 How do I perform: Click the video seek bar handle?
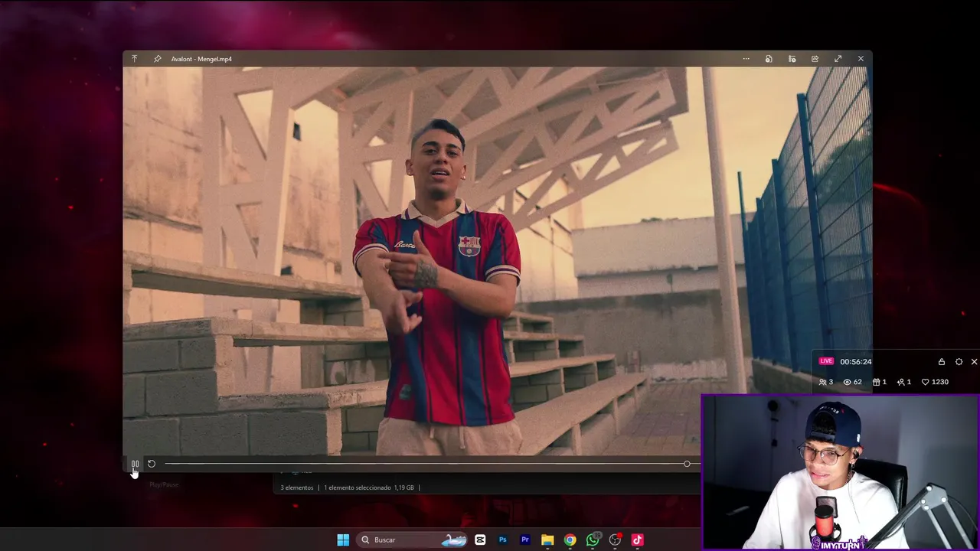pos(687,464)
